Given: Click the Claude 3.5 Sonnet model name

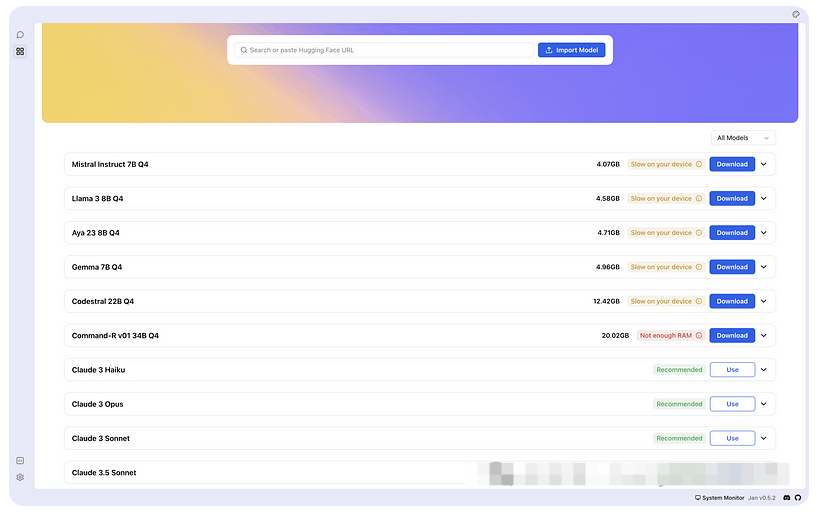Looking at the screenshot, I should [x=104, y=472].
